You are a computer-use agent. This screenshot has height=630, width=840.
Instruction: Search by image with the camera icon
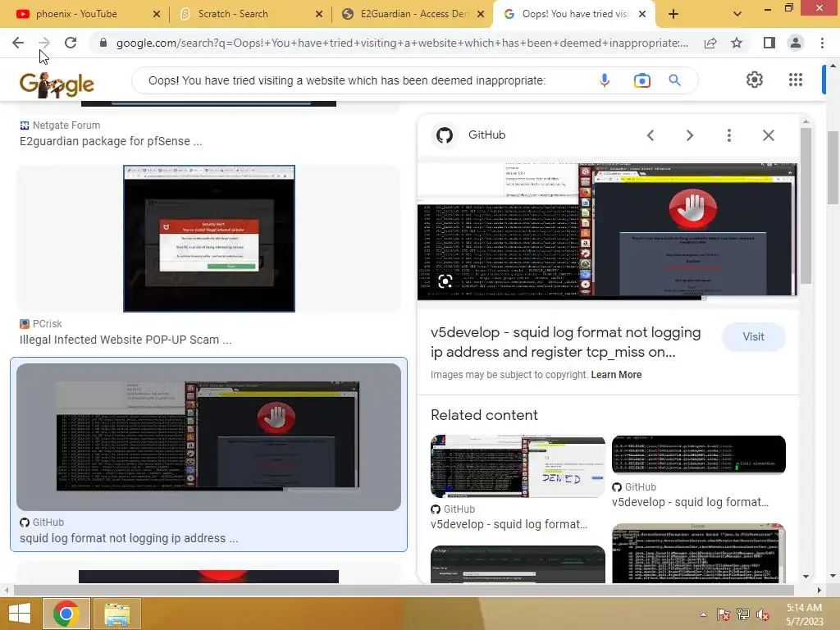[x=641, y=80]
